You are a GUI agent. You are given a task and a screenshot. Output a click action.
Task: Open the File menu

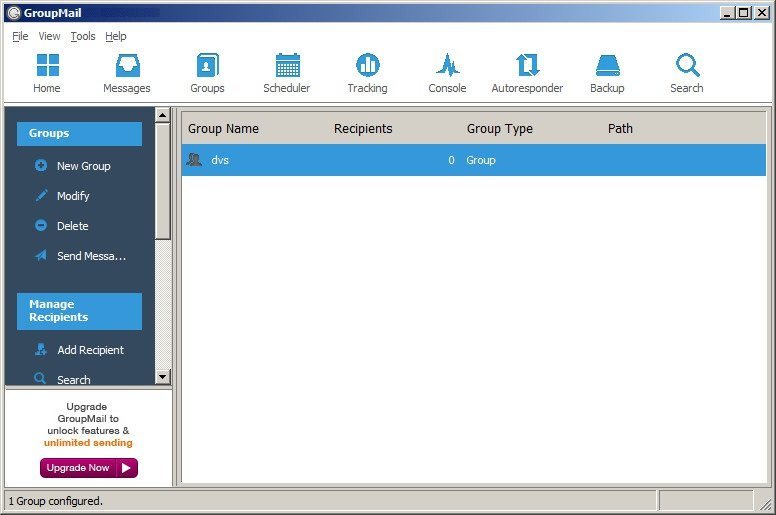[x=20, y=36]
